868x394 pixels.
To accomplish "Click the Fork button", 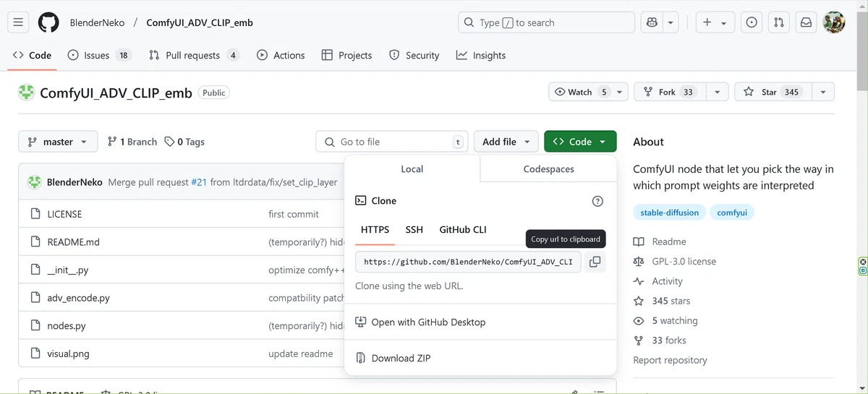I will [670, 92].
